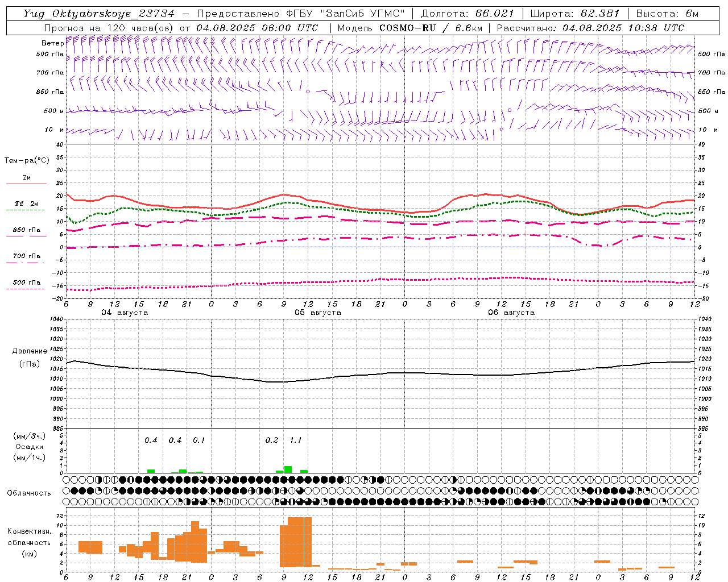Click the 04 августа date label

click(x=125, y=313)
